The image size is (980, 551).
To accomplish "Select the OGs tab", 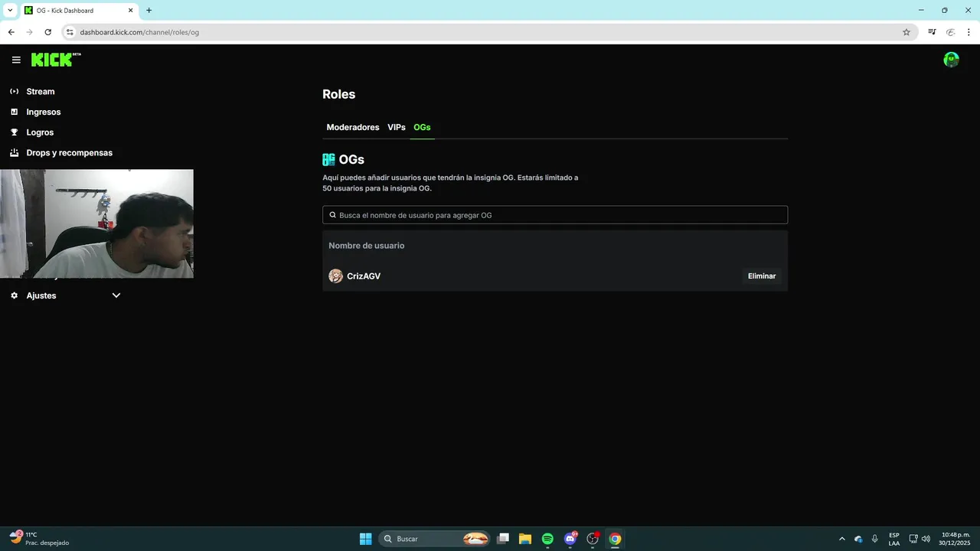I will 422,127.
